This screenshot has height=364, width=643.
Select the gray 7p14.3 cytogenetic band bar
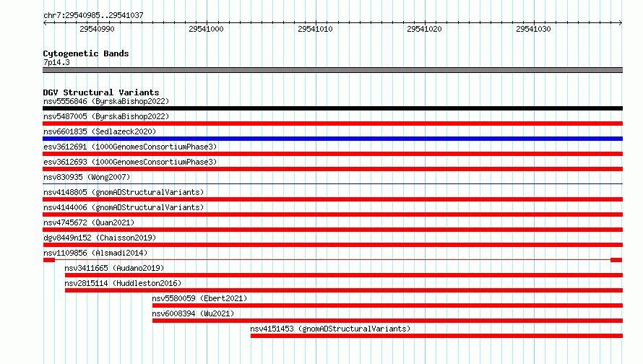(332, 70)
